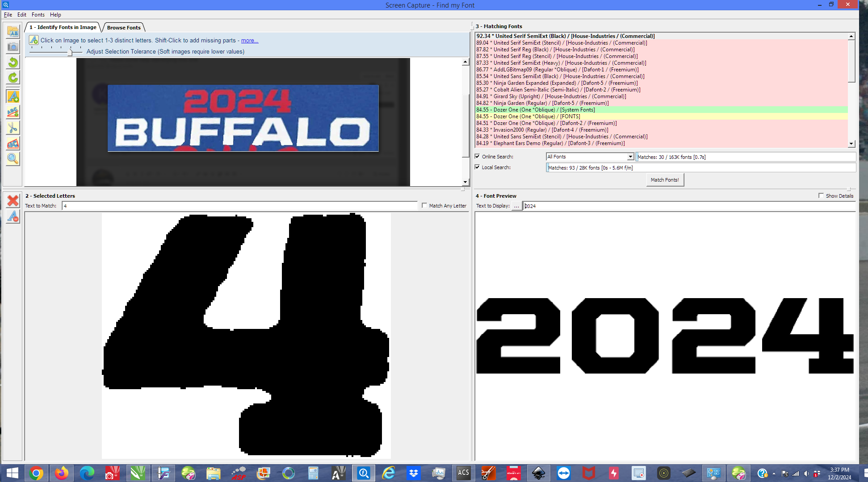Toggle the Local Search checkbox
The height and width of the screenshot is (482, 868).
point(478,167)
